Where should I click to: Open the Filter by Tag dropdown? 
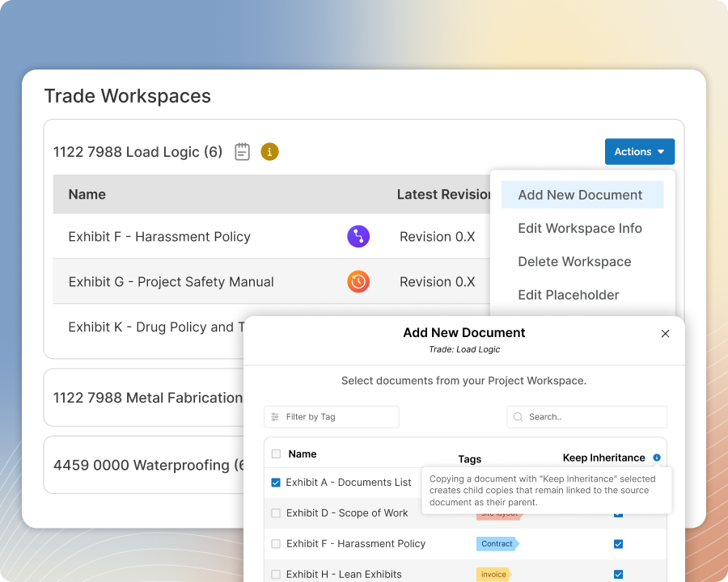tap(332, 417)
